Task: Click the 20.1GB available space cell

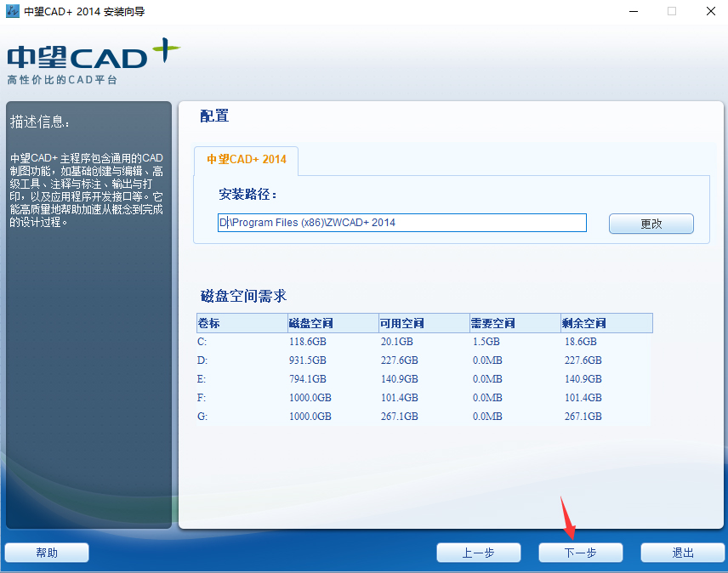Action: pos(397,342)
